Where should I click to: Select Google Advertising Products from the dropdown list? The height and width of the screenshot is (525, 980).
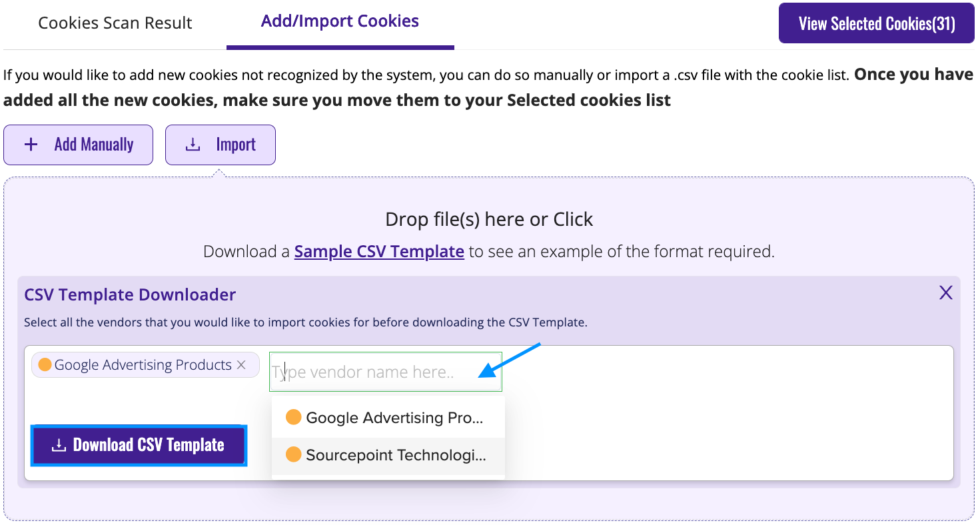pyautogui.click(x=388, y=418)
